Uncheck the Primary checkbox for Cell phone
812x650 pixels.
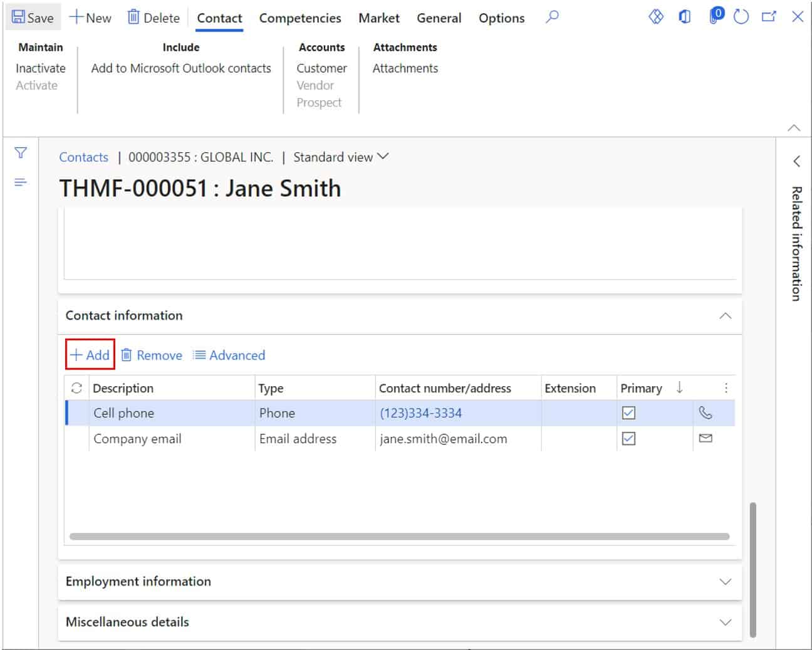pyautogui.click(x=628, y=412)
